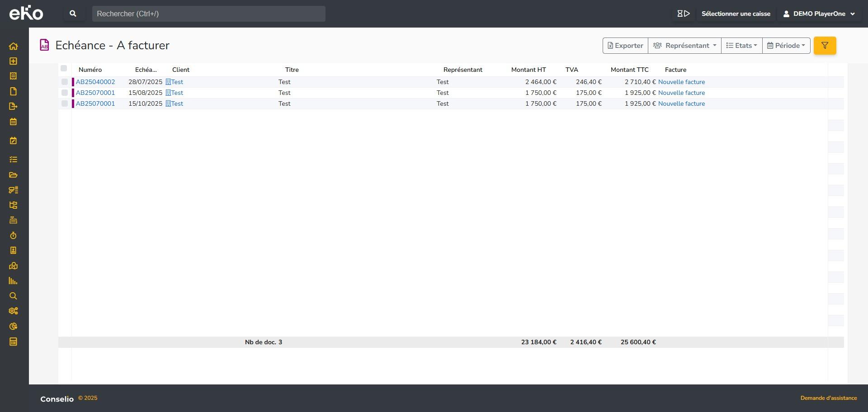
Task: Go to the home icon in sidebar
Action: [x=13, y=46]
